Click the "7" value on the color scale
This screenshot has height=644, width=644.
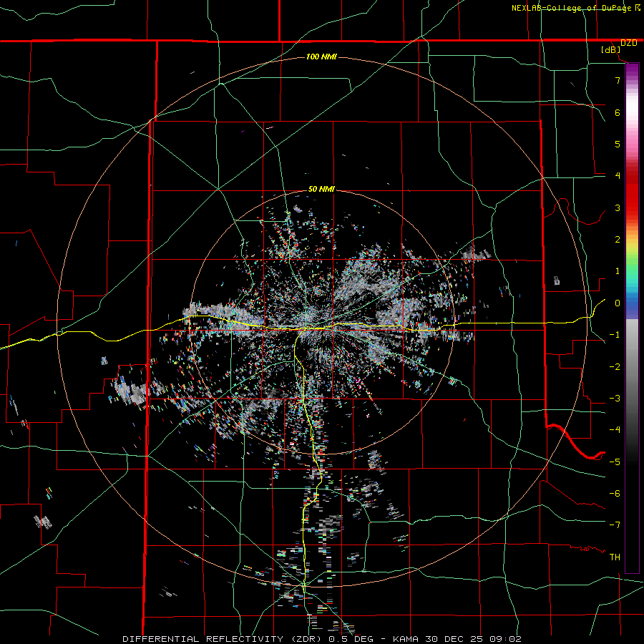(618, 80)
